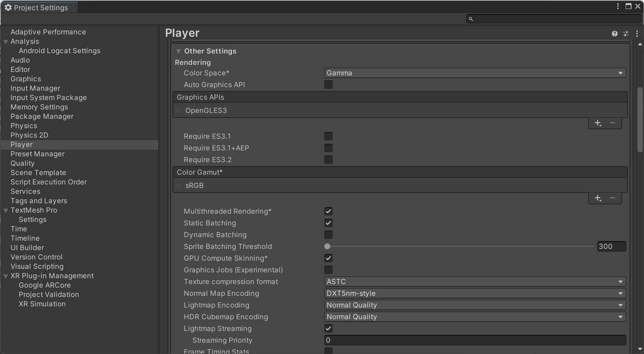This screenshot has height=354, width=644.
Task: Click the Sprite Batching Threshold slider handle
Action: [x=327, y=247]
